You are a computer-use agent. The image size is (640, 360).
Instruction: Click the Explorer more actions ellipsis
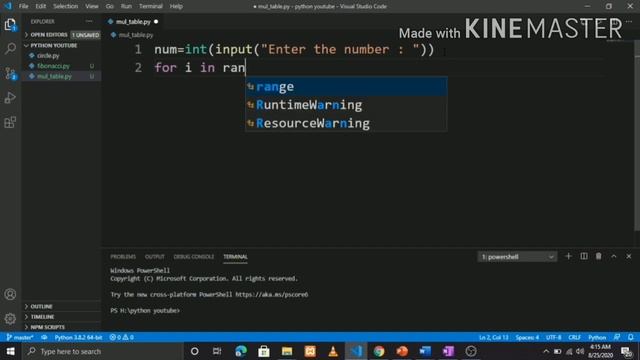89,21
